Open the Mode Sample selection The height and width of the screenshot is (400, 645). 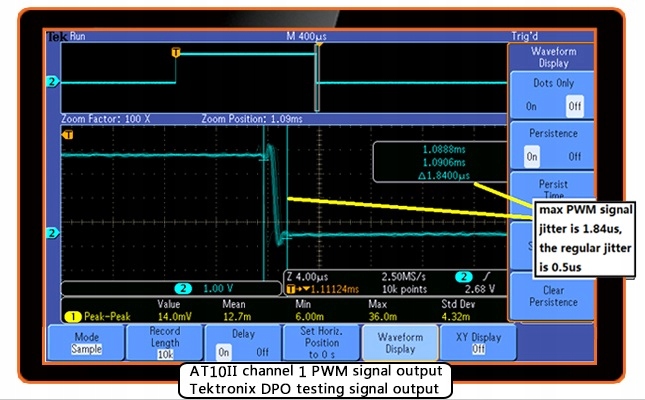(x=86, y=342)
